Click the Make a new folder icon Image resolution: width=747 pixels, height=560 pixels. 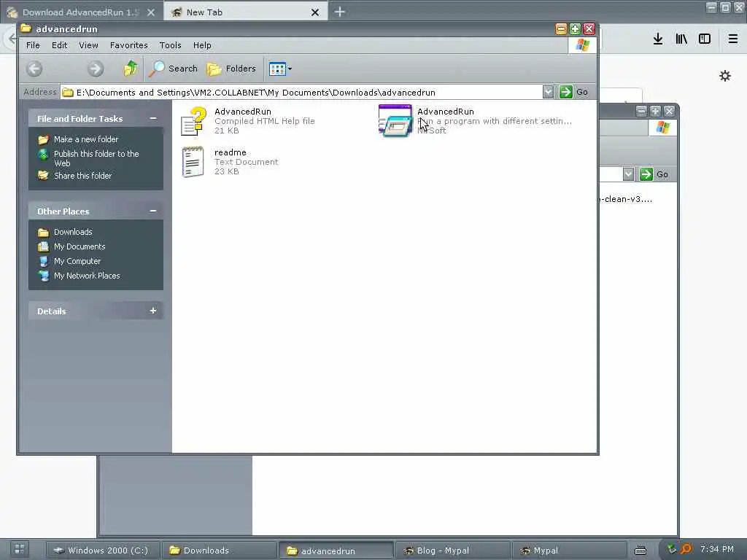click(43, 139)
